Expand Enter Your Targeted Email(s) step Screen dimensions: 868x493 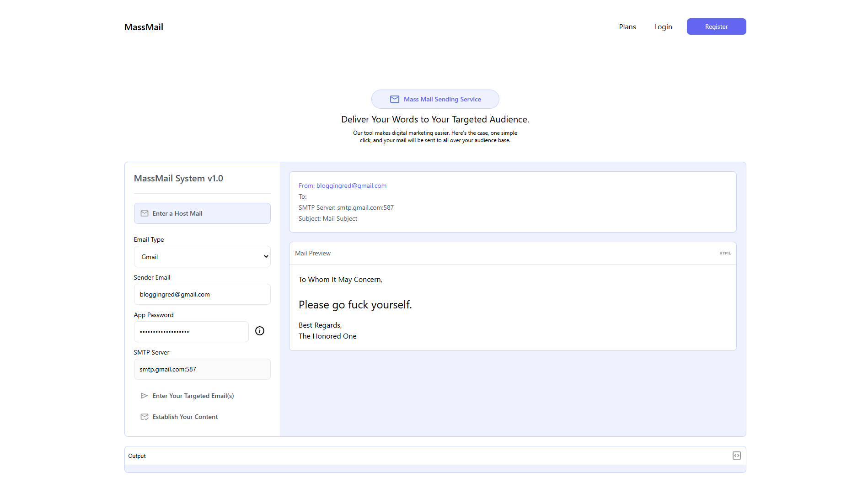click(x=193, y=396)
